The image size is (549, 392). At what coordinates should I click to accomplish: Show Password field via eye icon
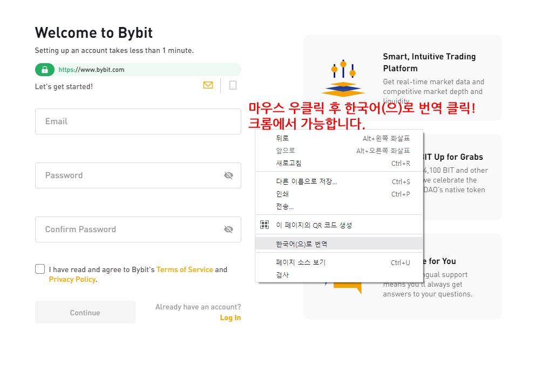(x=229, y=175)
